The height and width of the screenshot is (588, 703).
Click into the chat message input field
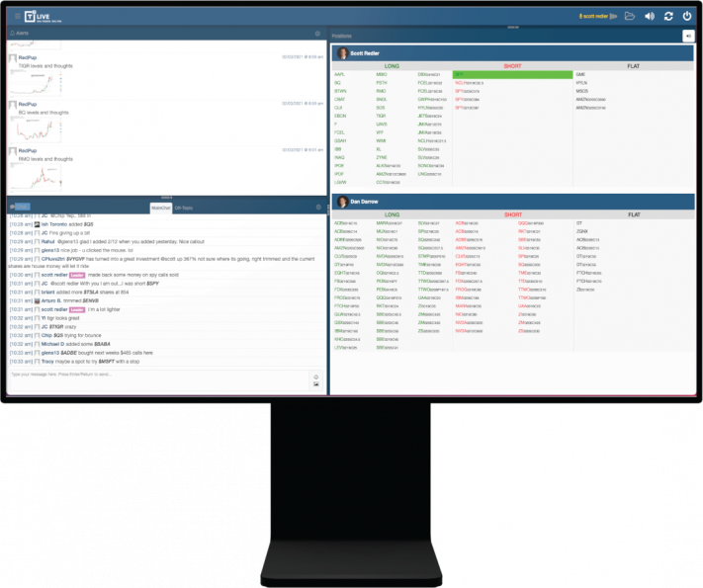click(159, 380)
